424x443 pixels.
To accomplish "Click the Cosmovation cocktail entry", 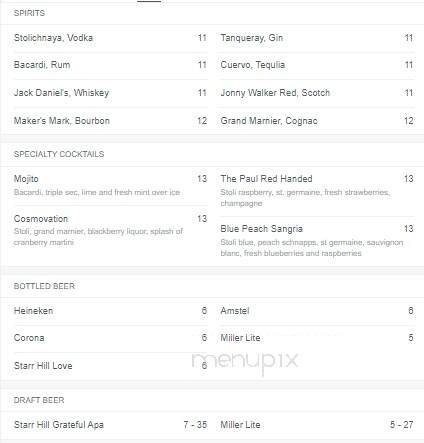I will 110,230.
